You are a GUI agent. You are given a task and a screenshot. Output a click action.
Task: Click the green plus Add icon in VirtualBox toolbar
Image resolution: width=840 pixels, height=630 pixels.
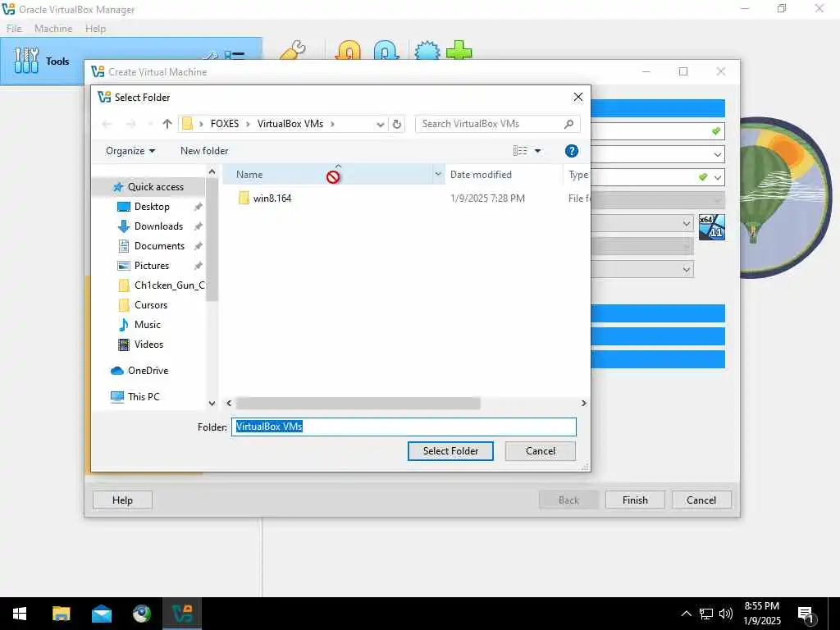[x=459, y=51]
